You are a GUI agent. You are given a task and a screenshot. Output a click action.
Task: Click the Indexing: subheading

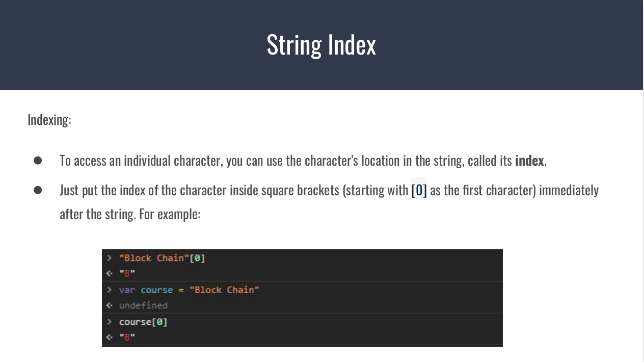click(49, 120)
